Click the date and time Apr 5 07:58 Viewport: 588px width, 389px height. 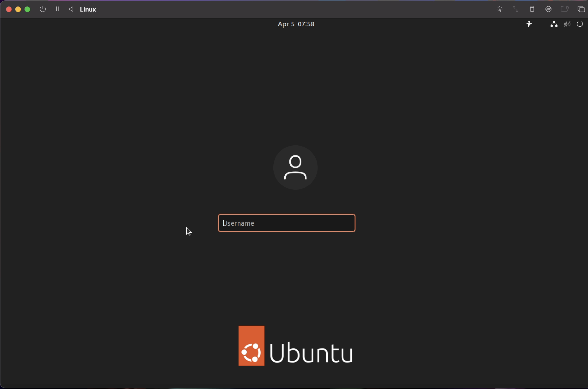[x=296, y=24]
